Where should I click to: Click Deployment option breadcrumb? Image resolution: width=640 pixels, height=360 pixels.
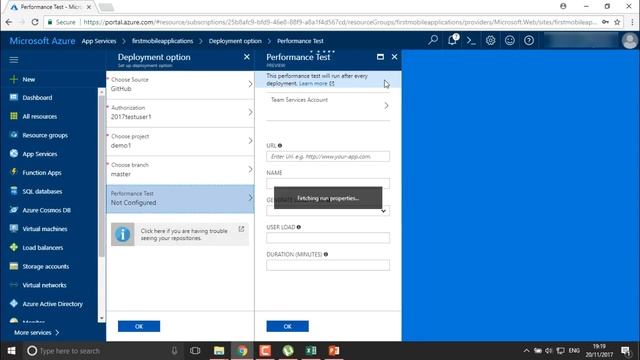pyautogui.click(x=235, y=41)
